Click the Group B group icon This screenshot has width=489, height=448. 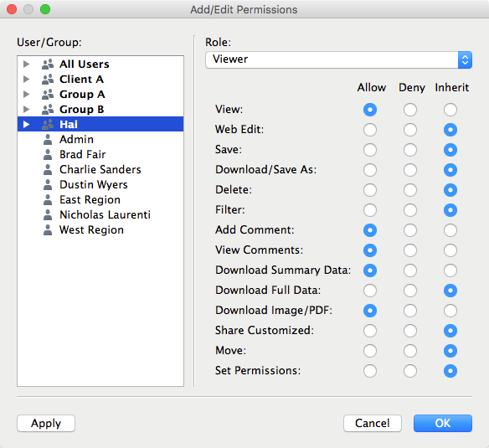(48, 110)
